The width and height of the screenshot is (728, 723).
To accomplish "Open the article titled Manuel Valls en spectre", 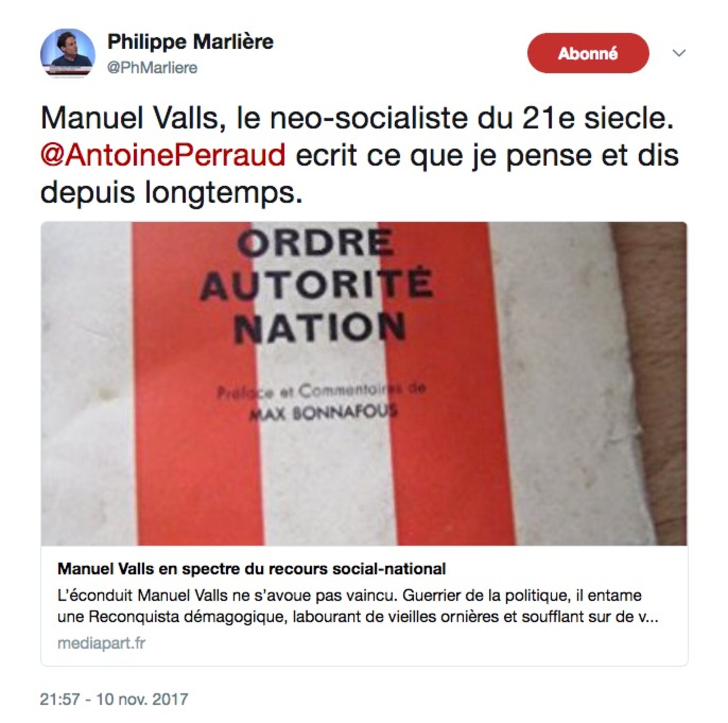I will pyautogui.click(x=251, y=569).
